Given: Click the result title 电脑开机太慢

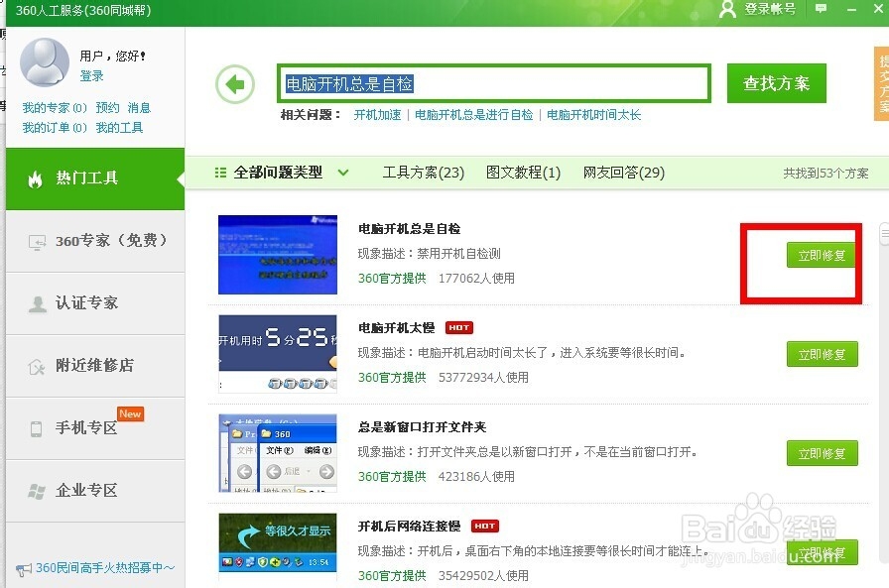Looking at the screenshot, I should (x=396, y=328).
